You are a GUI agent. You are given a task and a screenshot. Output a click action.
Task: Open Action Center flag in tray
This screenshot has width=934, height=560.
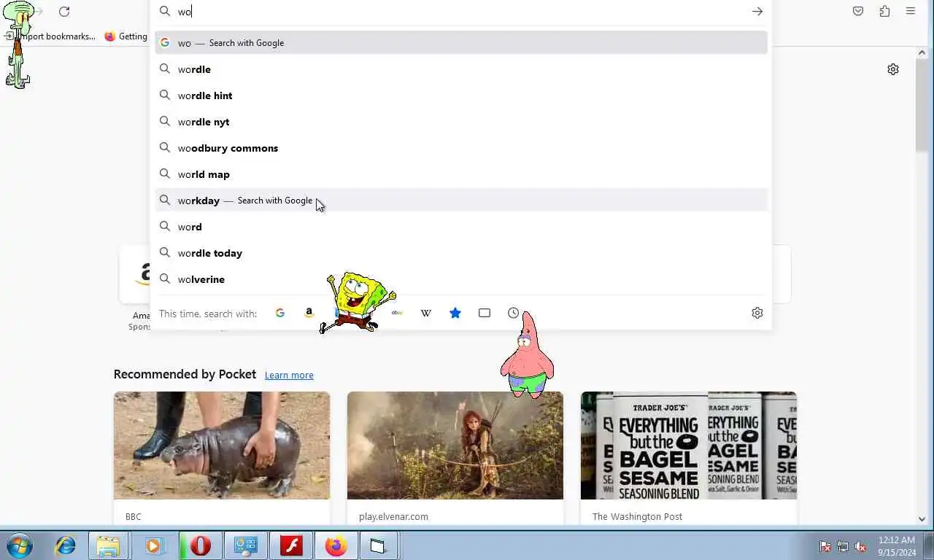[x=825, y=546]
